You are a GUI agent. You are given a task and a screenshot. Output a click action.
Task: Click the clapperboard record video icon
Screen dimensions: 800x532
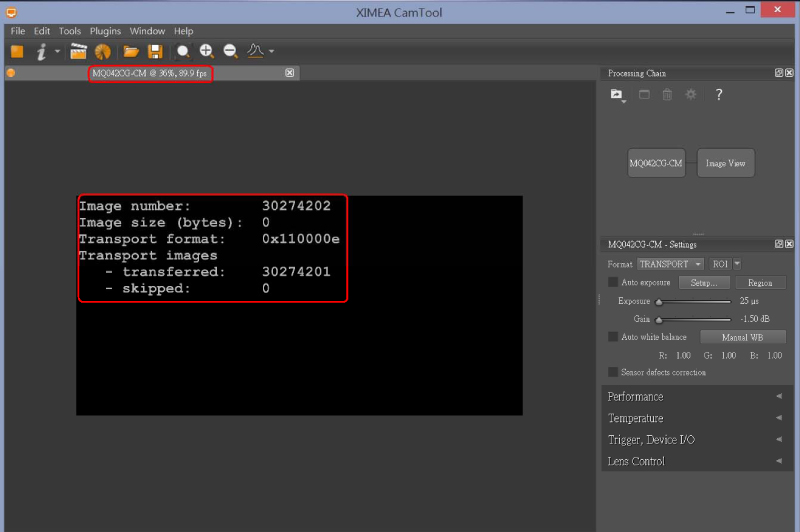[x=78, y=51]
